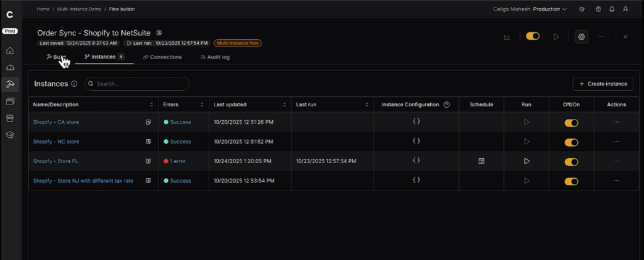Open the Tools hammer icon in the sidebar

pyautogui.click(x=10, y=84)
